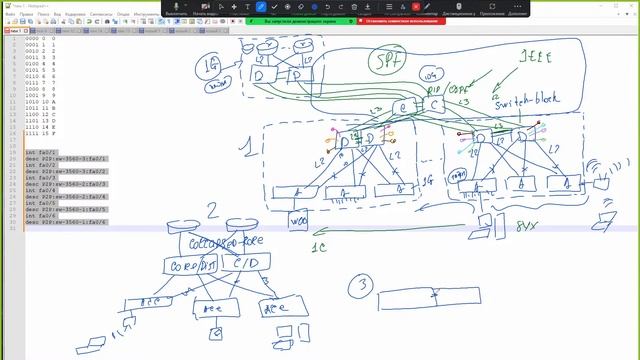Open Вид menu

(x=57, y=14)
